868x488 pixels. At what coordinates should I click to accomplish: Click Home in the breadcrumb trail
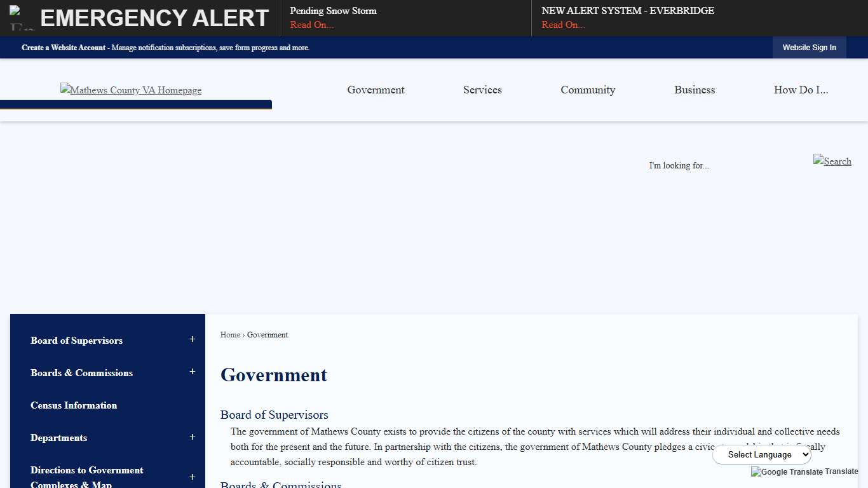point(230,335)
